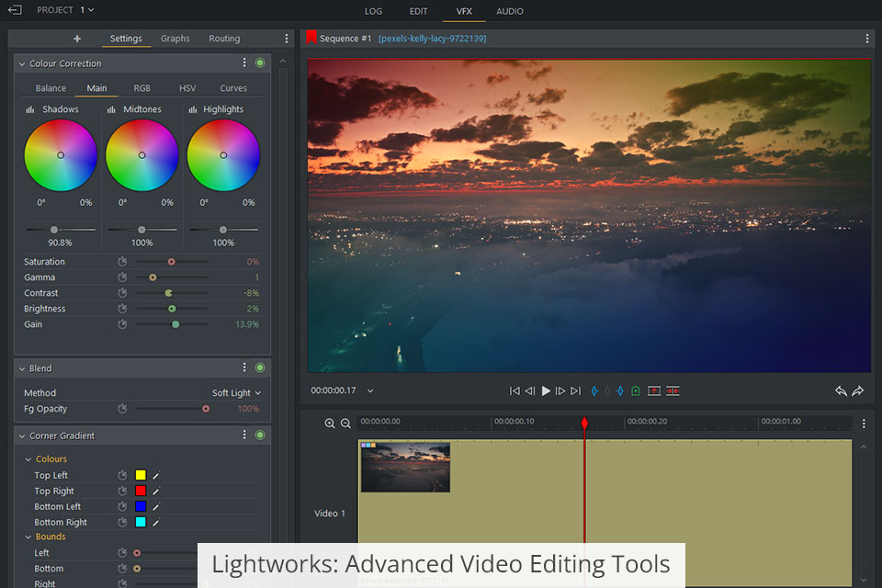Click the Top Left colour eyedropper
This screenshot has height=588, width=882.
click(x=156, y=475)
